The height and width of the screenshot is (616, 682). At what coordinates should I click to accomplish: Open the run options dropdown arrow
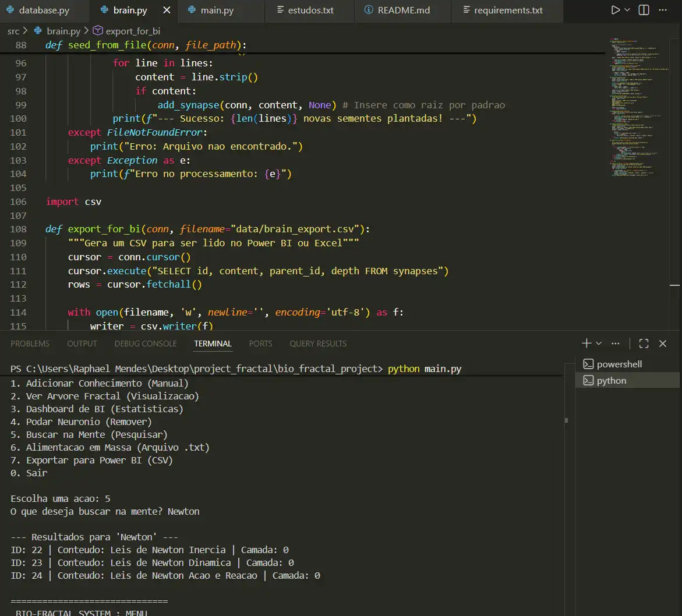pyautogui.click(x=627, y=10)
